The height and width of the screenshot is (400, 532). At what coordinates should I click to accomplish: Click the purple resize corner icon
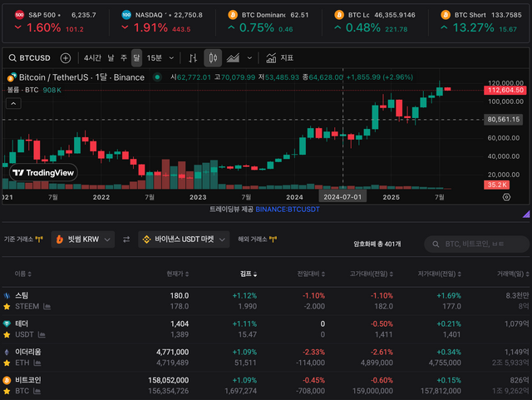tap(526, 214)
